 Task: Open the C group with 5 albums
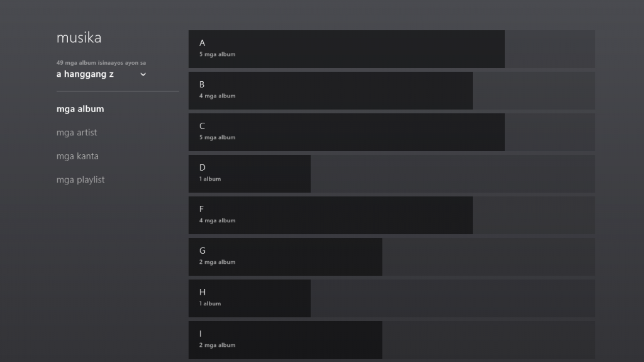[346, 132]
